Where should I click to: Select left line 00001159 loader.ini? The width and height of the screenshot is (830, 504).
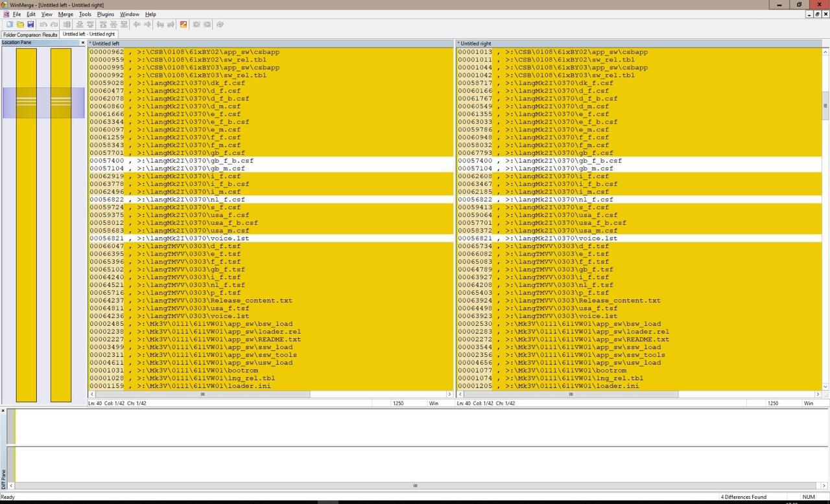click(270, 386)
